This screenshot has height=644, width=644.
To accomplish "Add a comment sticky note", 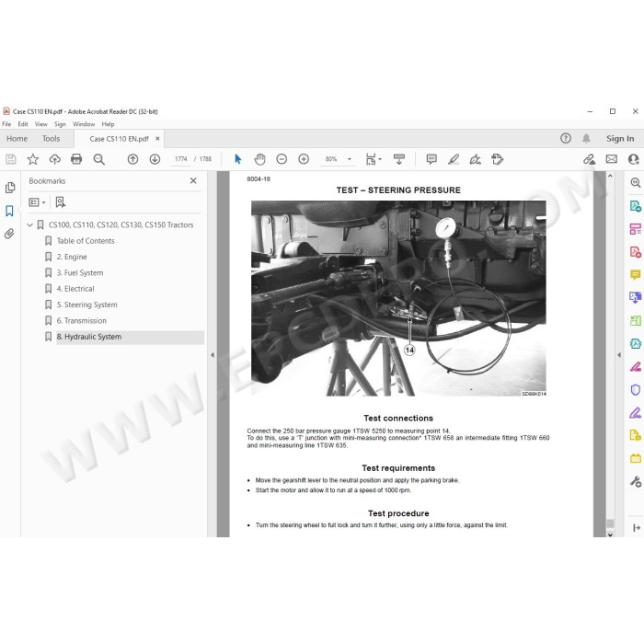I will point(431,159).
